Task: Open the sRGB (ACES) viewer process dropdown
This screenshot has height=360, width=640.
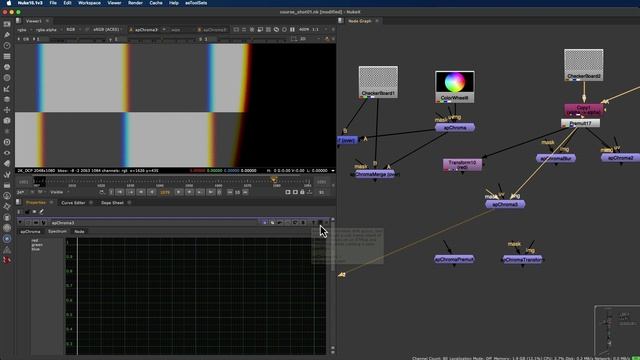Action: tap(107, 30)
